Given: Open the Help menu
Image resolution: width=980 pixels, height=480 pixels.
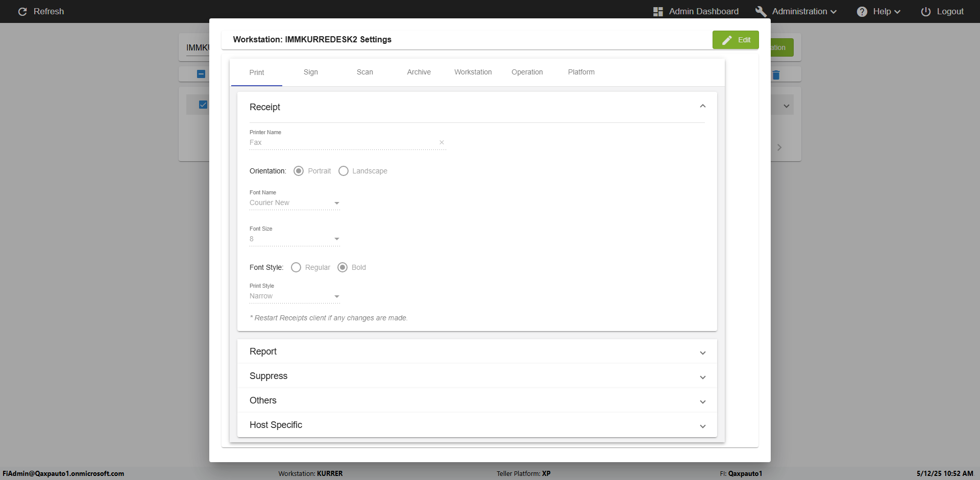Looking at the screenshot, I should coord(887,11).
